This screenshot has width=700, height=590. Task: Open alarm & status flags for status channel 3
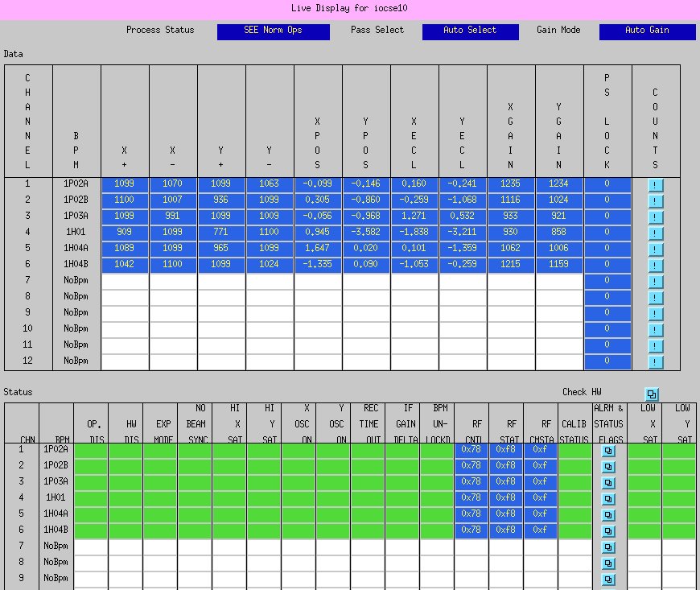point(608,483)
